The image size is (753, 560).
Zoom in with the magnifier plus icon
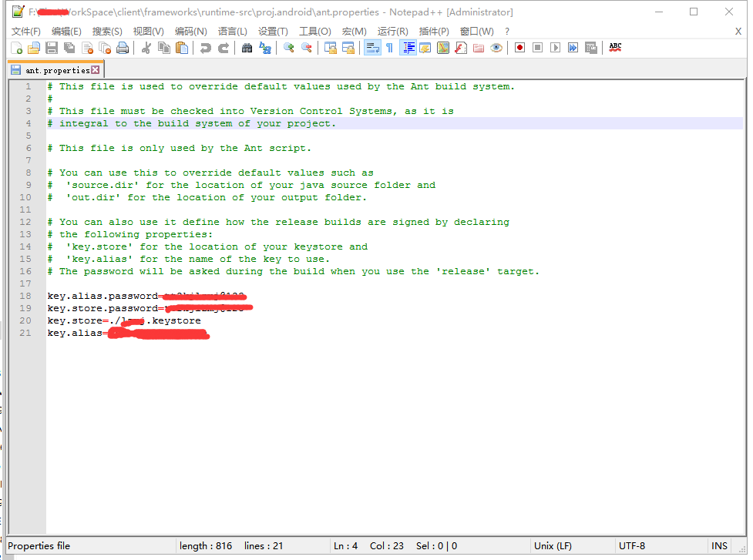(x=288, y=48)
